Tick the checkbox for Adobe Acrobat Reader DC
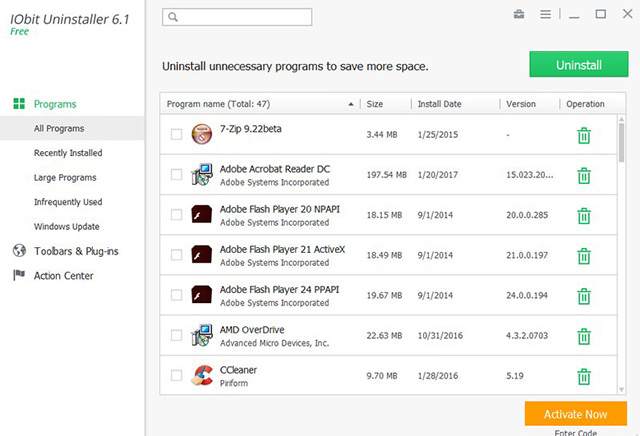This screenshot has width=640, height=436. click(176, 174)
